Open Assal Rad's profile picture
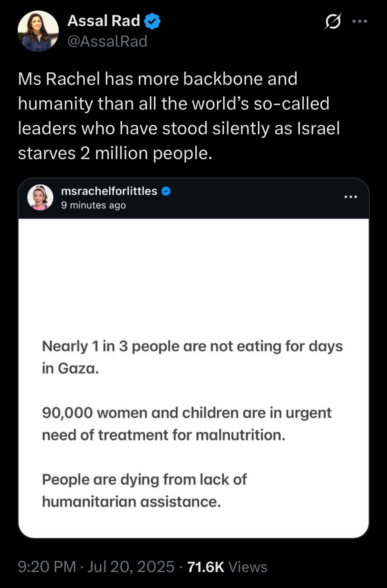 38,31
